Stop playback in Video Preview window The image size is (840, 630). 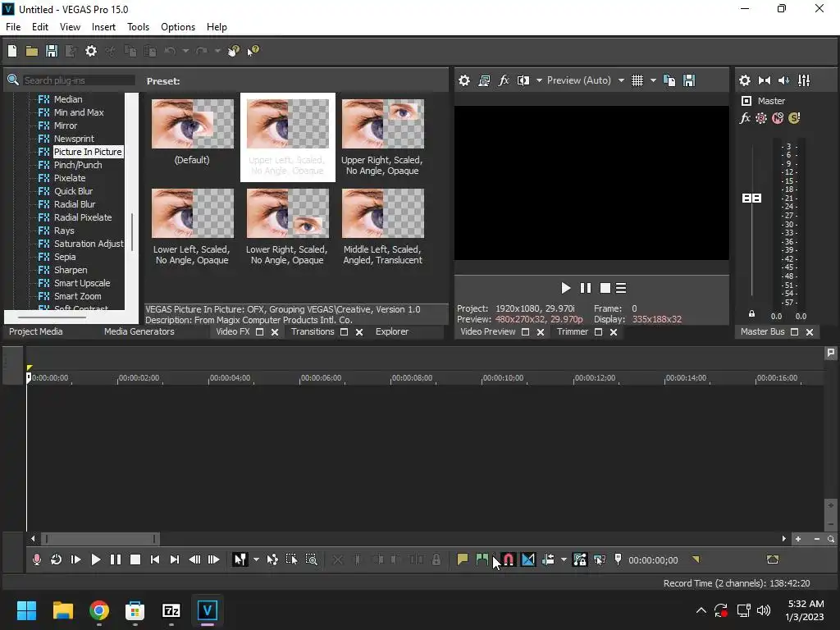[605, 288]
